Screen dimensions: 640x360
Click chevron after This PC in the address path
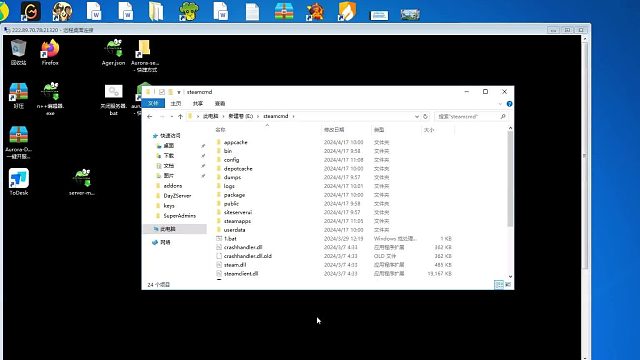point(223,116)
